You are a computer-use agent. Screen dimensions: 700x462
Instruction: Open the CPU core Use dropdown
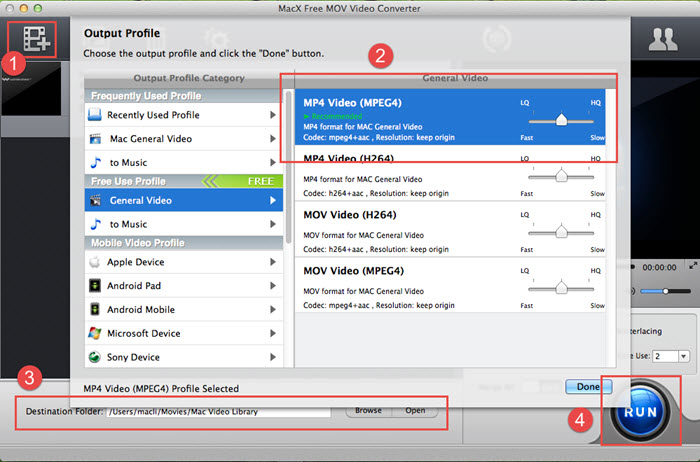[683, 356]
